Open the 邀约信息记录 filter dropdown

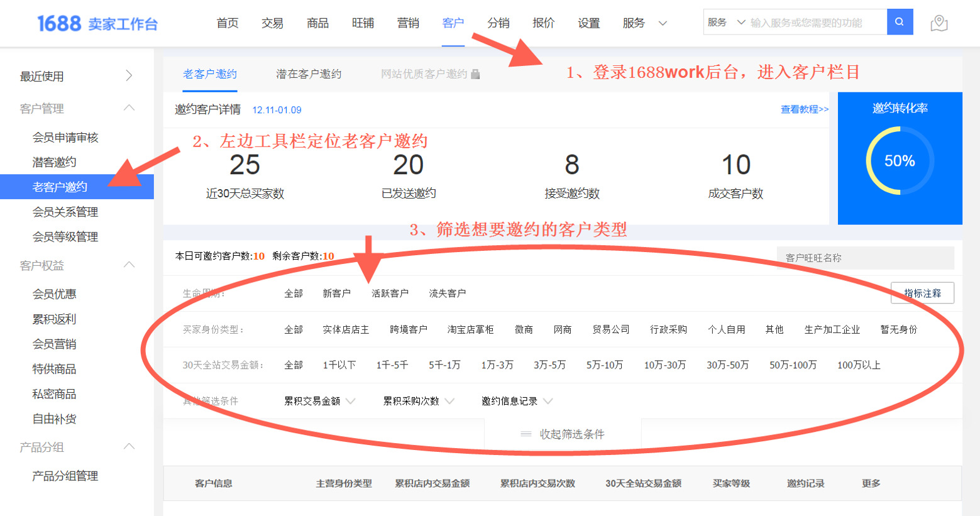(517, 401)
